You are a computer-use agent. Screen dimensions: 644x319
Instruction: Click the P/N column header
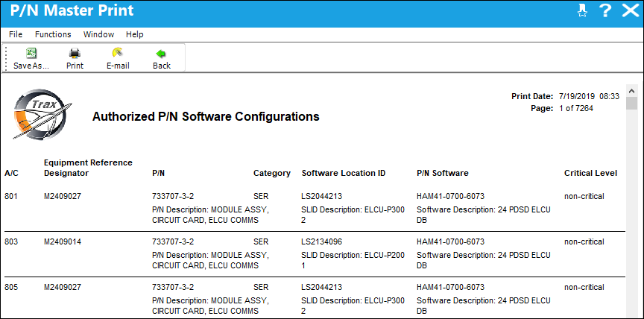pyautogui.click(x=159, y=173)
